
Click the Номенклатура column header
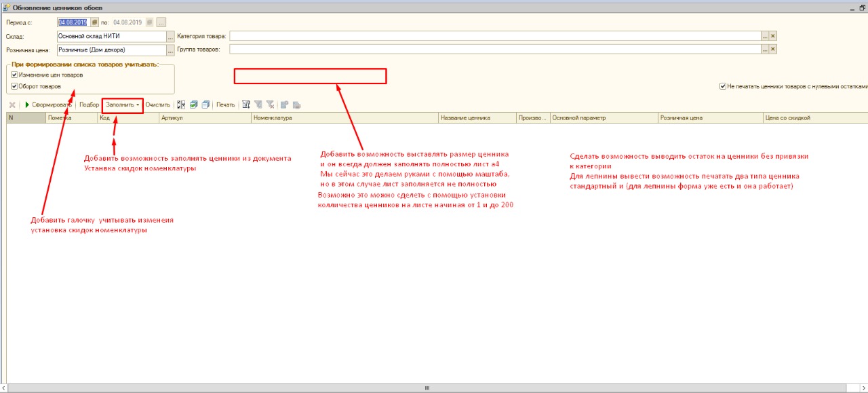(x=344, y=118)
